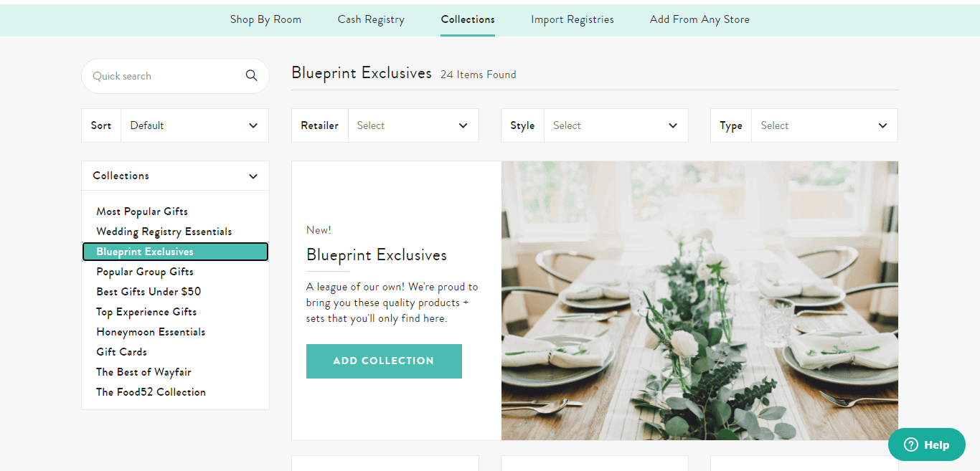Open the Gift Cards collection
This screenshot has width=980, height=471.
pos(121,352)
